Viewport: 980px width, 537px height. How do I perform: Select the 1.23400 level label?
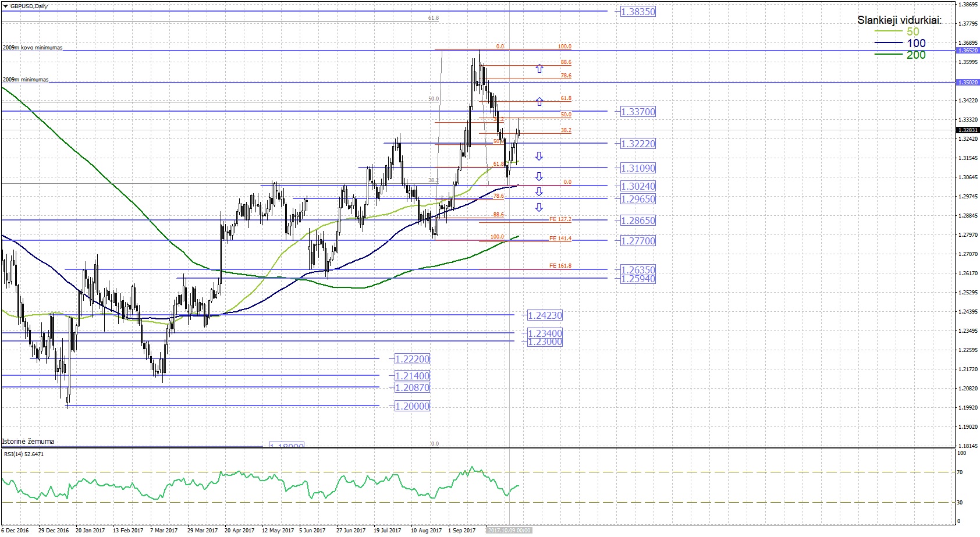click(545, 333)
